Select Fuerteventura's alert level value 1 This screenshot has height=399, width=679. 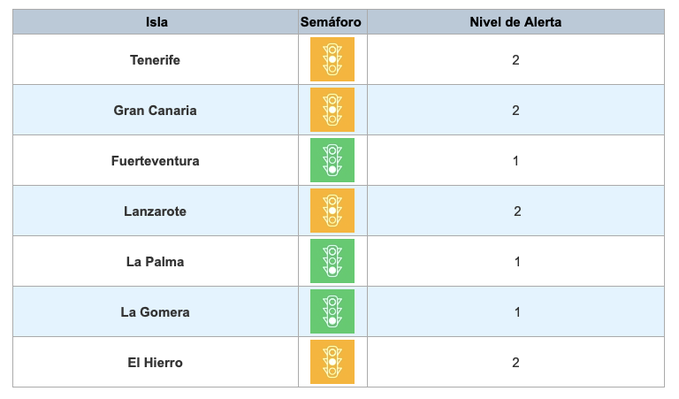pos(515,161)
